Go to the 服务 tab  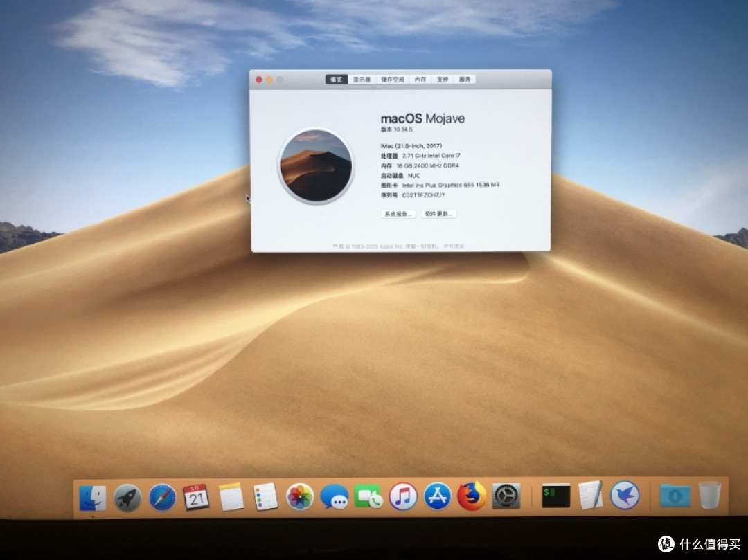coord(465,80)
